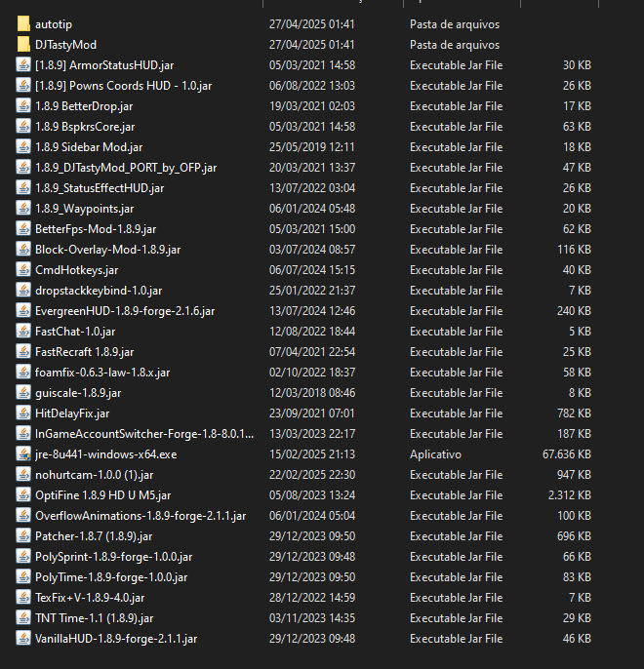The height and width of the screenshot is (669, 644).
Task: Select the TexFix+V-1.8.9-4.0.jar icon
Action: (23, 597)
